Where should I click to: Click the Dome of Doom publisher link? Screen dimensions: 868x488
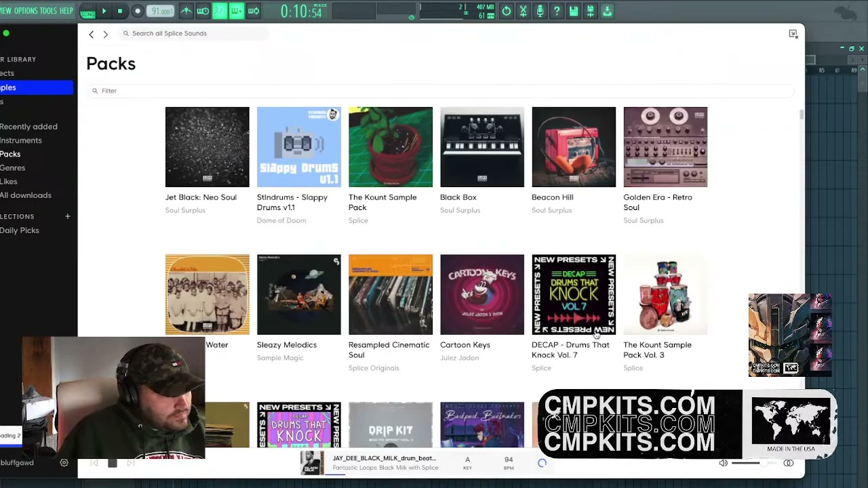(x=281, y=221)
